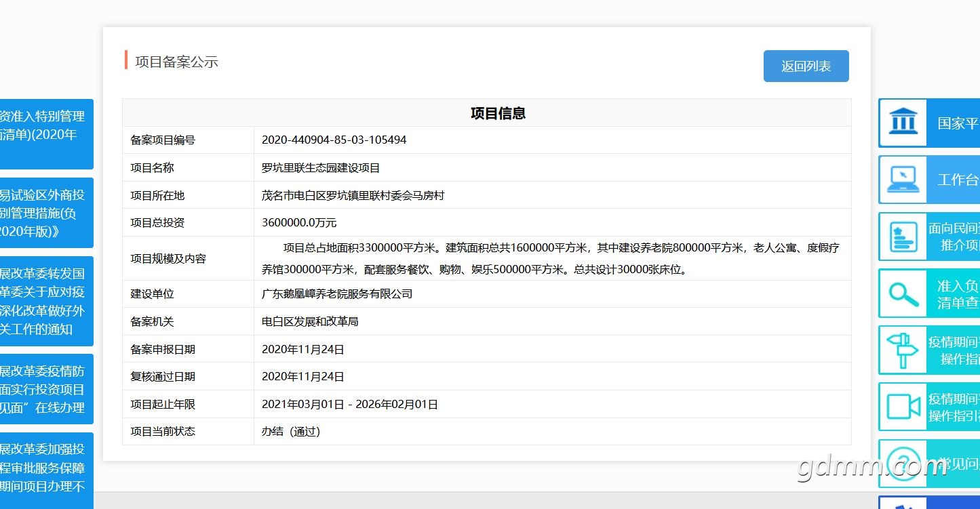Open the 改革委疫情防 在线办理 link
Viewport: 980px width, 509px height.
(45, 389)
